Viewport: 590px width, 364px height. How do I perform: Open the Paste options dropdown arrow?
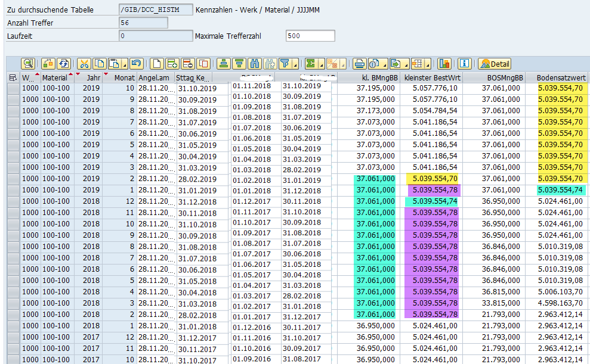tap(125, 64)
